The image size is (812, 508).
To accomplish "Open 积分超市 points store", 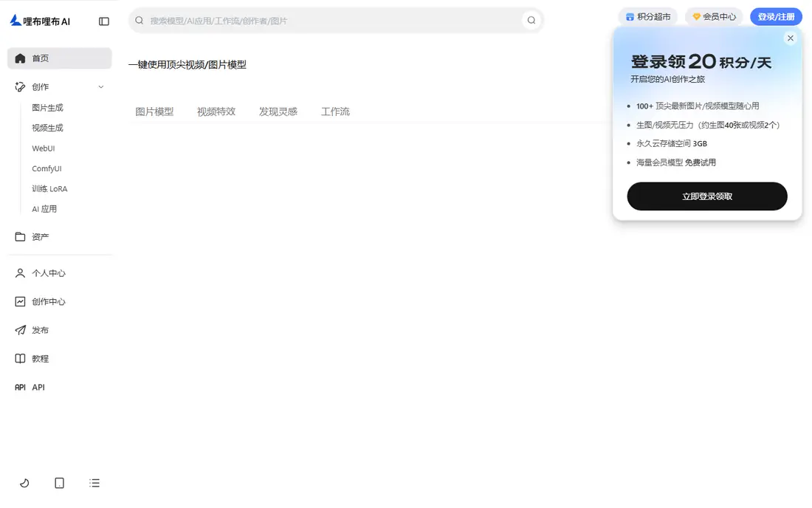I will tap(648, 16).
